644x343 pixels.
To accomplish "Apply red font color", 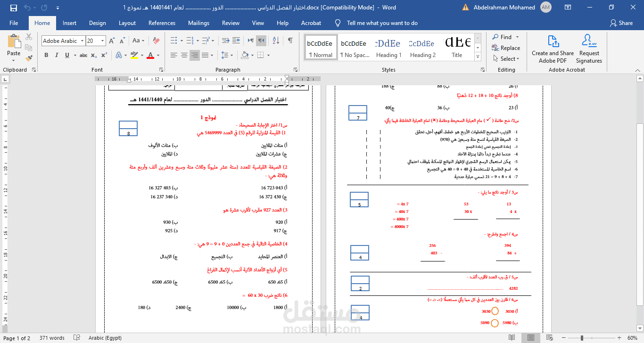I will (150, 55).
